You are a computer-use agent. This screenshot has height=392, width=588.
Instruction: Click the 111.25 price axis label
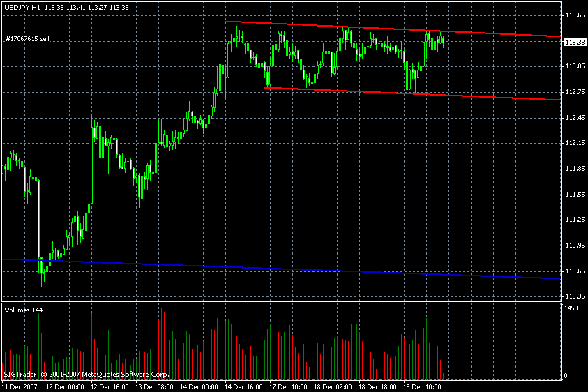point(575,220)
